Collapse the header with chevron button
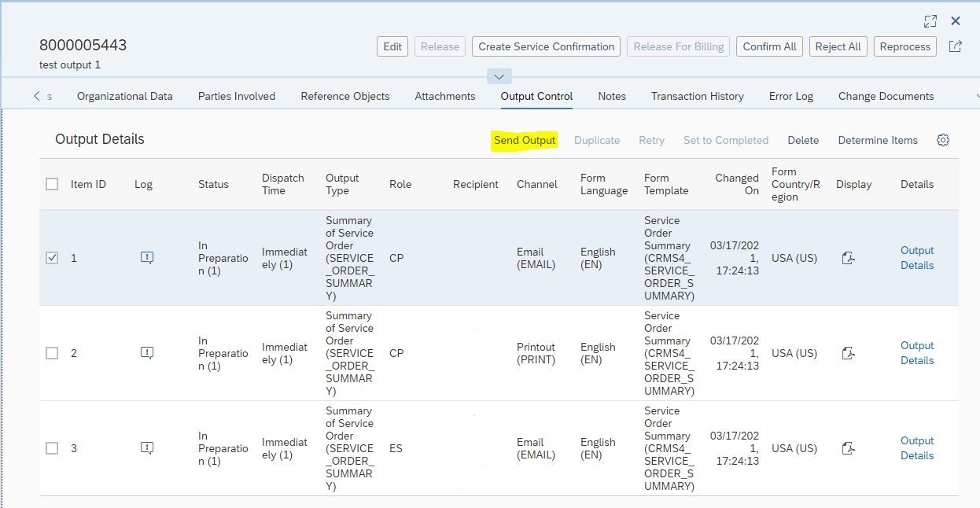This screenshot has height=508, width=980. 499,76
